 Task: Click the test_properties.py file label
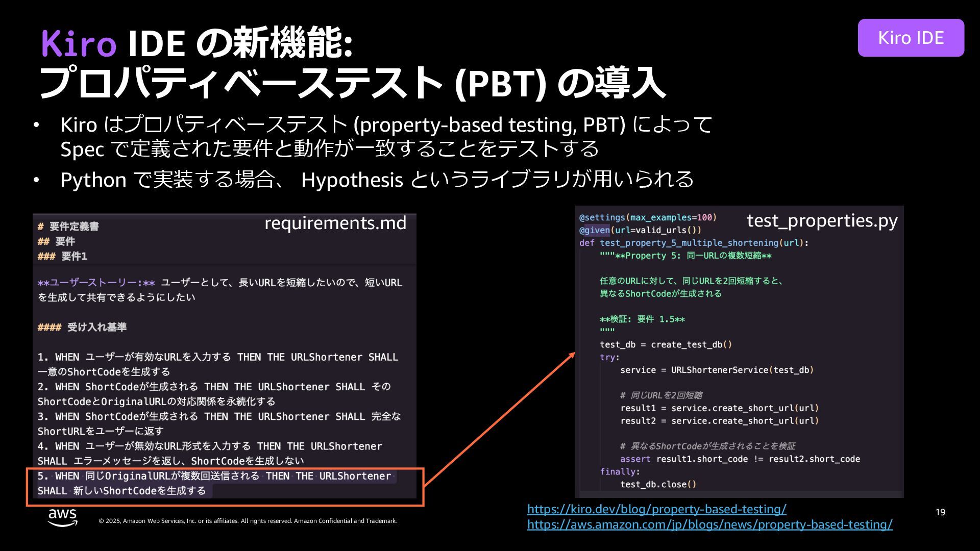[x=822, y=220]
